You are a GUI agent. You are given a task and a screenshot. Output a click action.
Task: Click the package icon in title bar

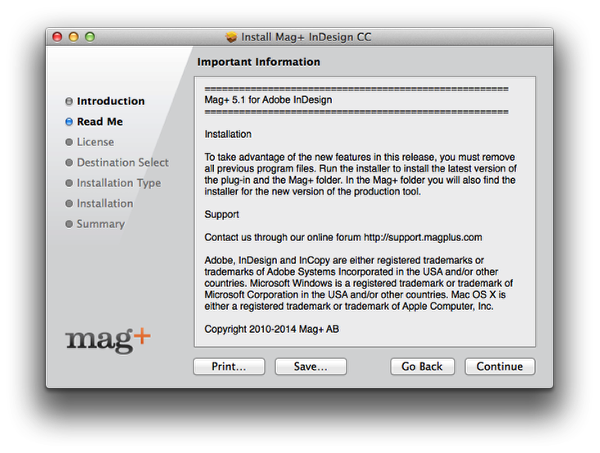(231, 37)
